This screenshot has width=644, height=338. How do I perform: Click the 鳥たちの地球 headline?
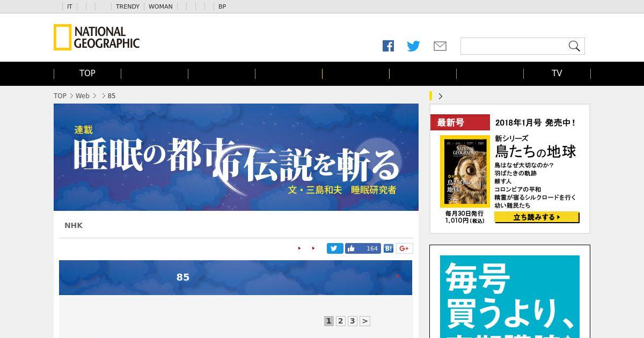click(x=535, y=151)
